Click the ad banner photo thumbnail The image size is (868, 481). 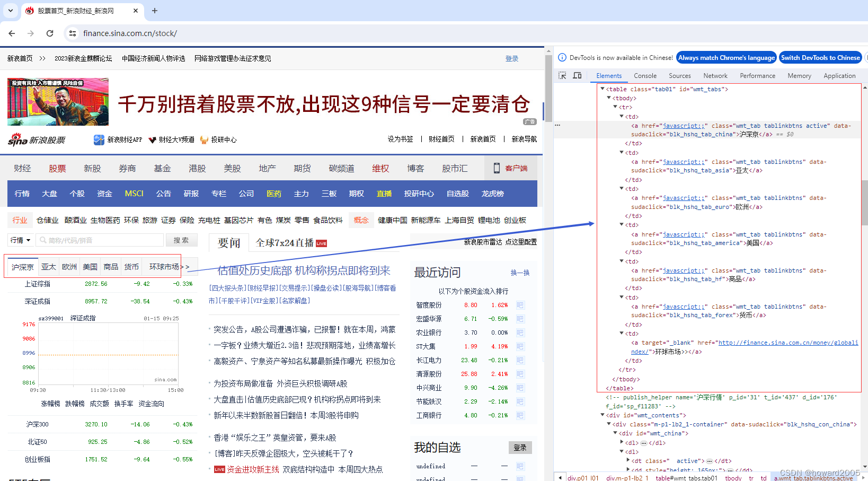tap(58, 102)
